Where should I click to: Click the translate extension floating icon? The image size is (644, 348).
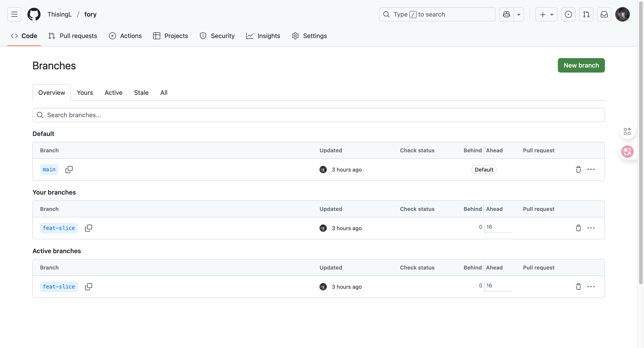click(627, 151)
